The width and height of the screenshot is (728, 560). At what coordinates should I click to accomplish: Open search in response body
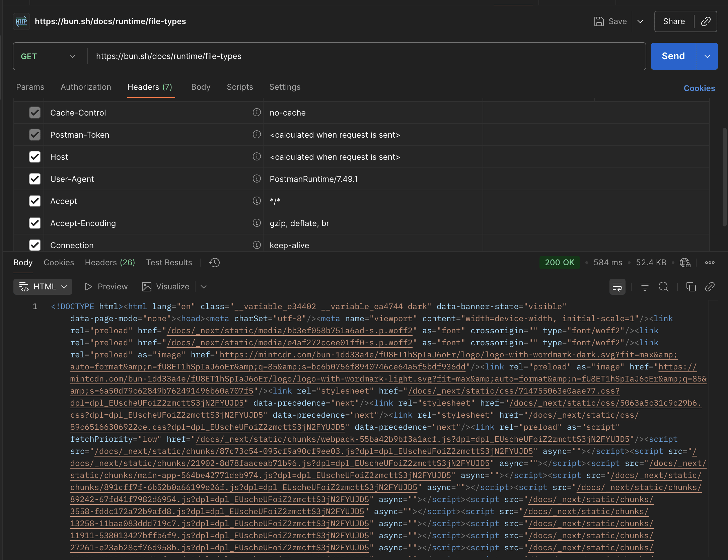(663, 287)
